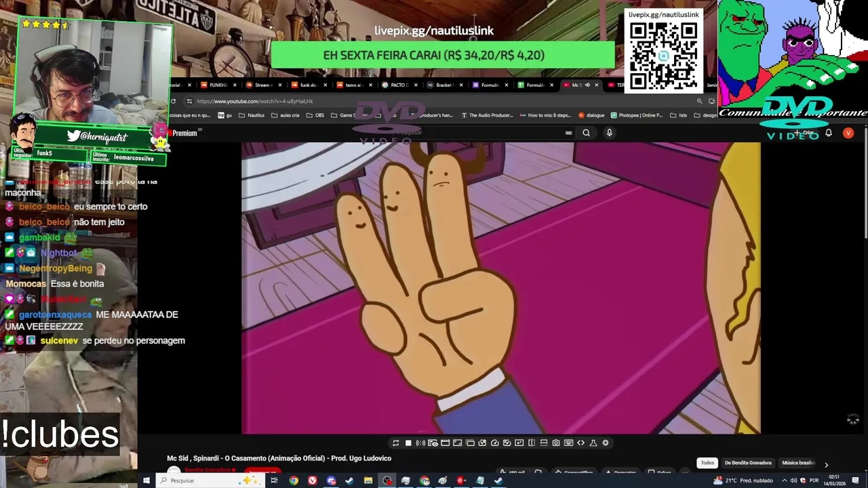Click the Criar create button
Screen dimensions: 868x488
click(x=805, y=133)
